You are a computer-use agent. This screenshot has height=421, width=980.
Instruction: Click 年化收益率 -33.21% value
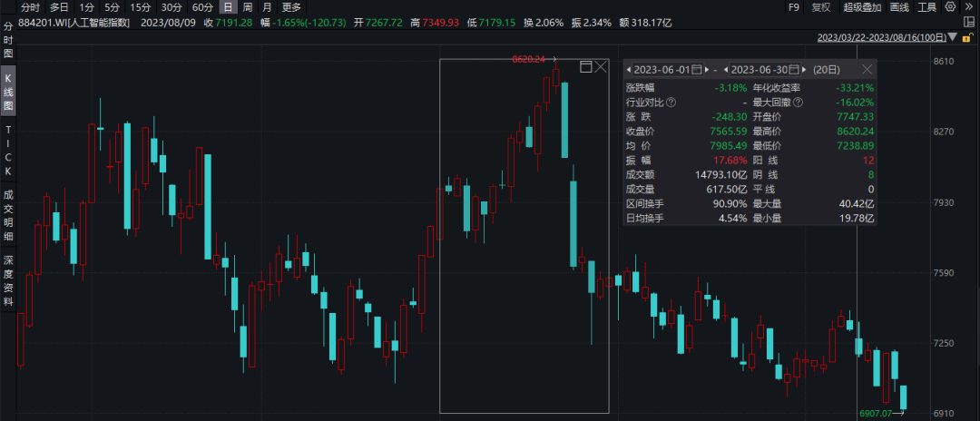[x=855, y=87]
